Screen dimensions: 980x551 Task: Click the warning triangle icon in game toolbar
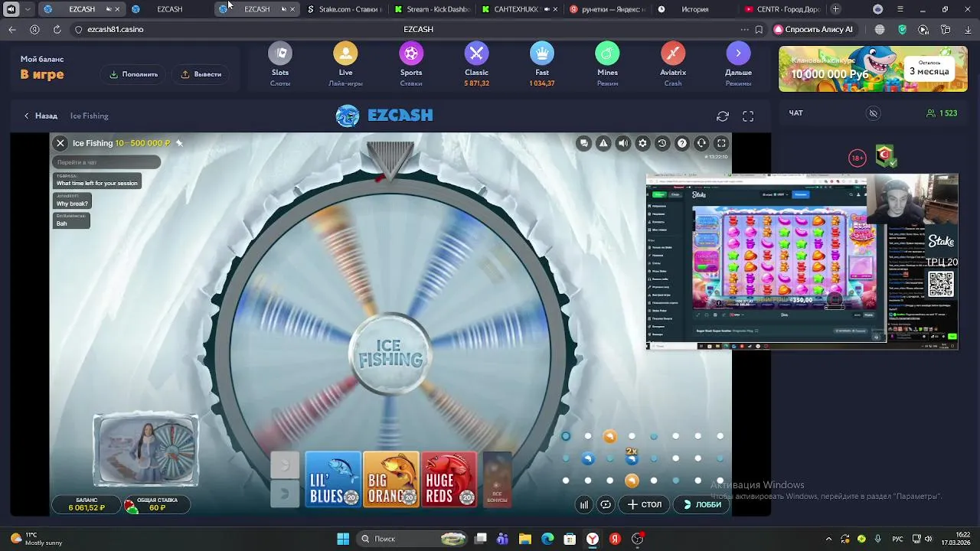pyautogui.click(x=603, y=143)
